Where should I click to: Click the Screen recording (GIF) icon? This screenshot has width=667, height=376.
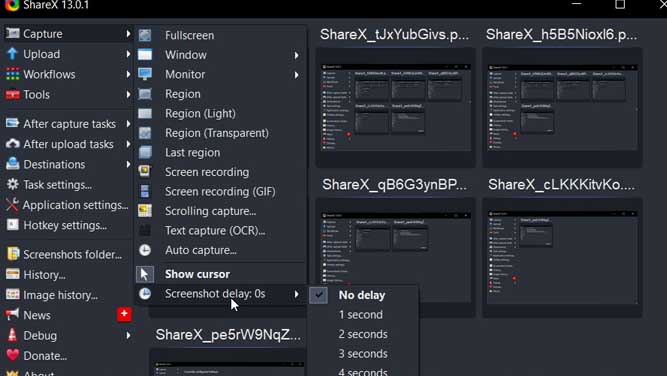[145, 191]
